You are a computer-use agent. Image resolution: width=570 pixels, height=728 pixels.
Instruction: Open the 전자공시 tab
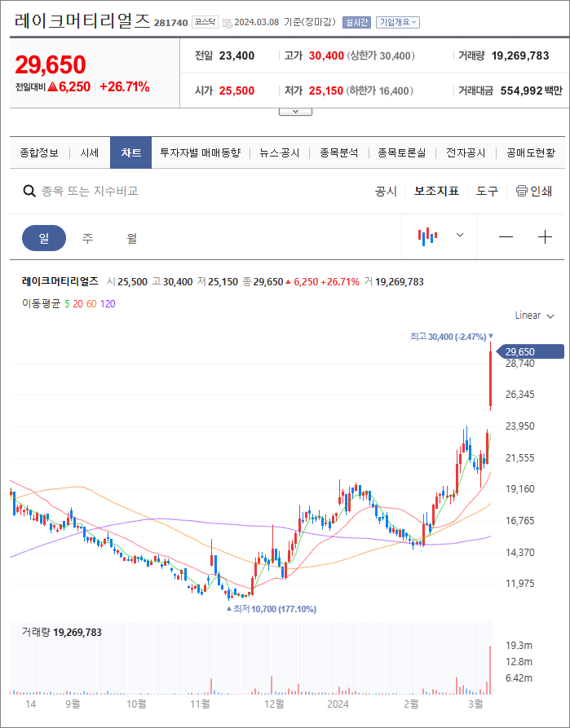tap(466, 152)
